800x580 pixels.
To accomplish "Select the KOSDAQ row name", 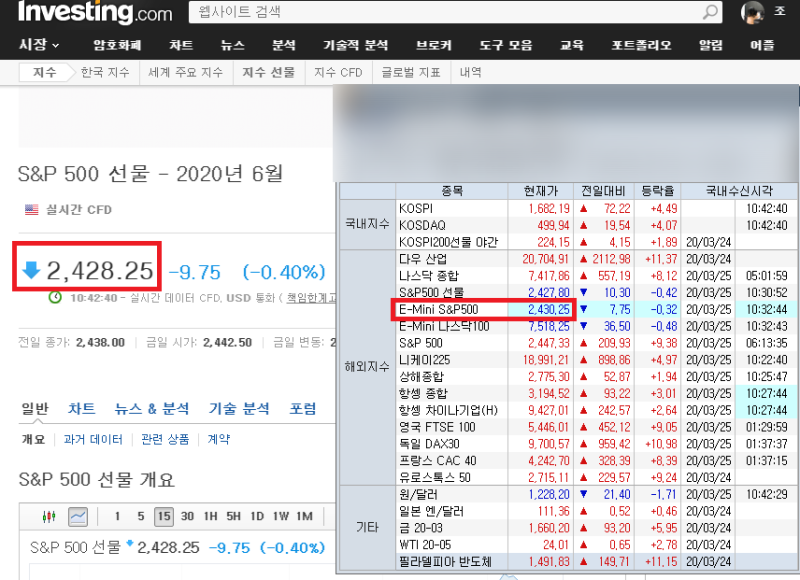I will (x=422, y=225).
